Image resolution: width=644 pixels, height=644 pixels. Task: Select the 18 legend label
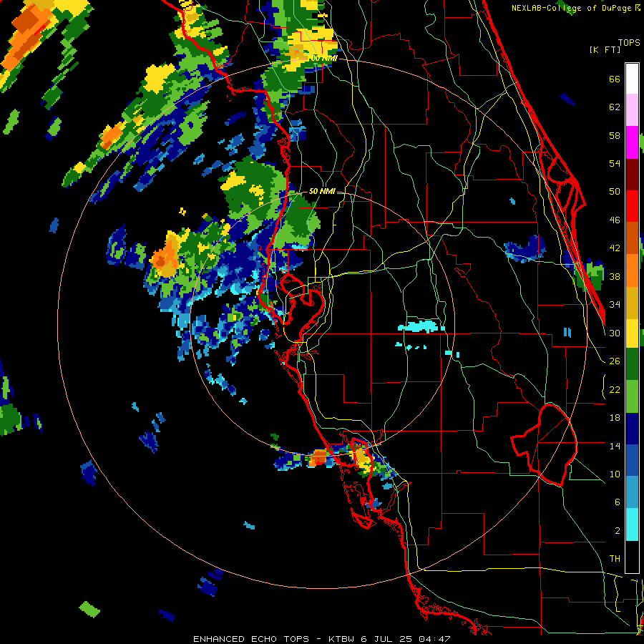coord(615,418)
